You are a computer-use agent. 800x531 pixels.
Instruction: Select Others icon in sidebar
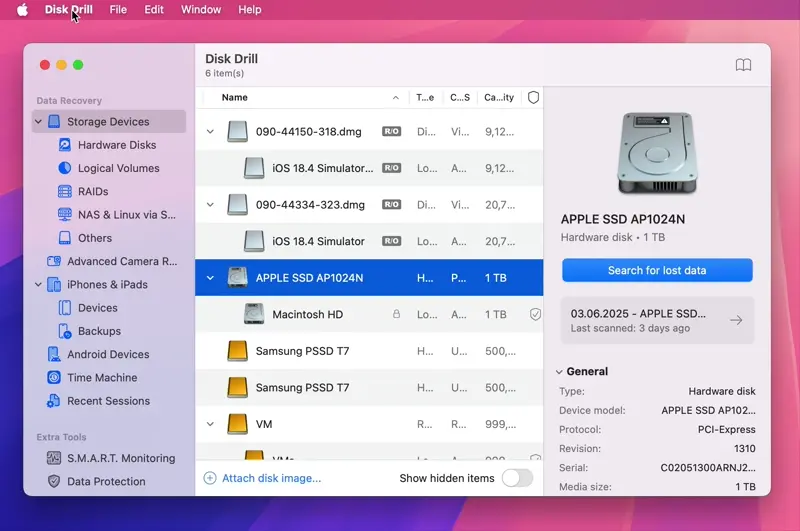65,238
